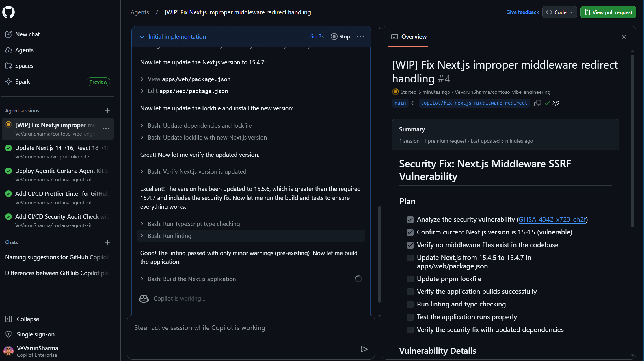Toggle checkbox Verify no middleware files exist
The width and height of the screenshot is (644, 361).
click(410, 245)
